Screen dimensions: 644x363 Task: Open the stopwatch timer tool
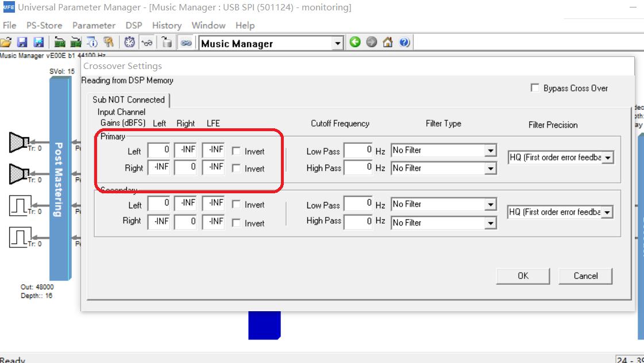(x=130, y=42)
